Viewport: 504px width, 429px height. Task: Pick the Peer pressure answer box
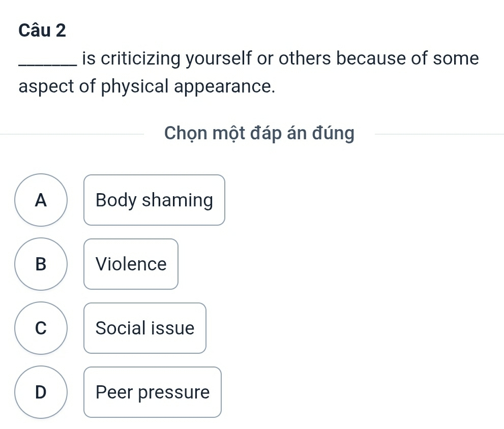(153, 392)
